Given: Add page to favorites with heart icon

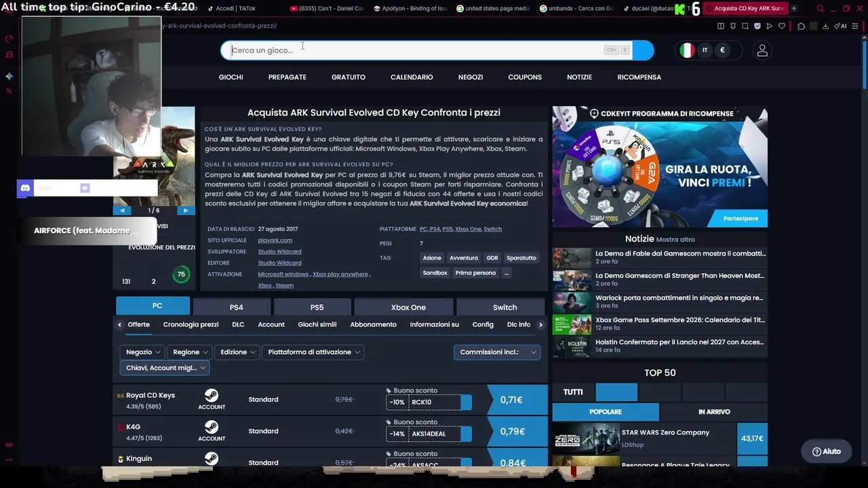Looking at the screenshot, I should click(x=781, y=26).
